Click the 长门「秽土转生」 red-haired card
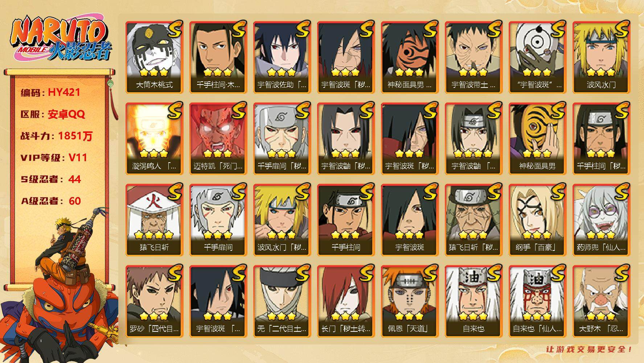Image resolution: width=644 pixels, height=363 pixels. tap(346, 301)
